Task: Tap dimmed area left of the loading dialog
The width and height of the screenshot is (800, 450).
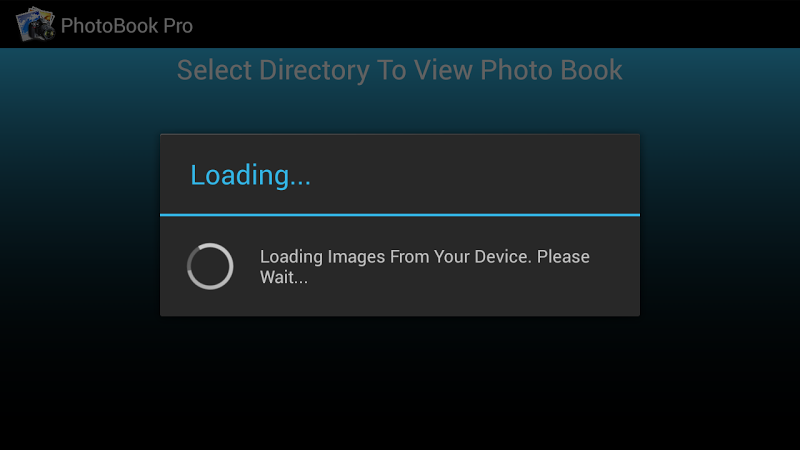Action: [80, 224]
